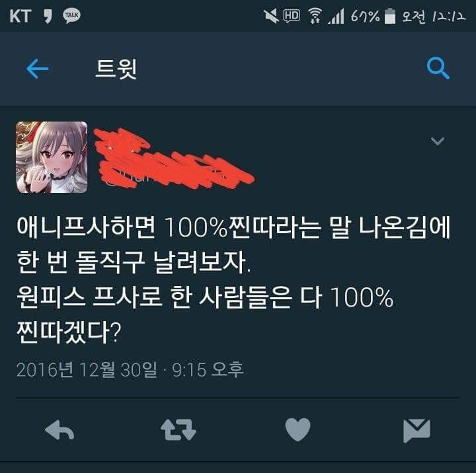Open the author's profile avatar
This screenshot has height=473, width=476.
(x=52, y=157)
